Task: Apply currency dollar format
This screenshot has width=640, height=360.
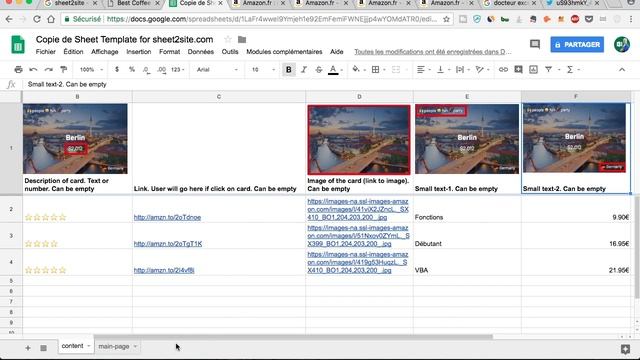Action: point(117,69)
